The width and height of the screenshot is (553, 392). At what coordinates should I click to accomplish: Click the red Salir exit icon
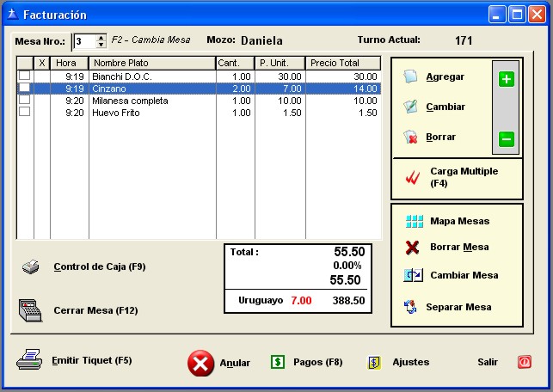pos(524,362)
